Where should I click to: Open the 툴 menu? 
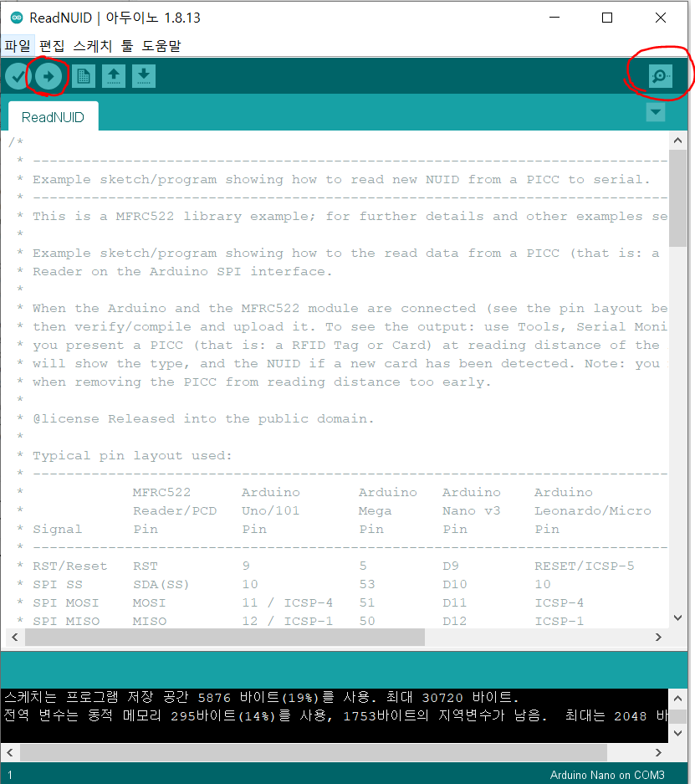point(127,46)
